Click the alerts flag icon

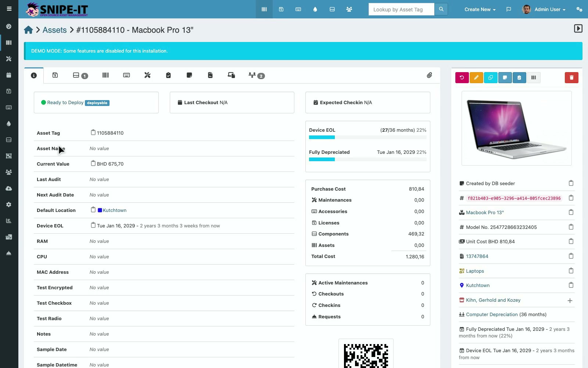point(509,9)
